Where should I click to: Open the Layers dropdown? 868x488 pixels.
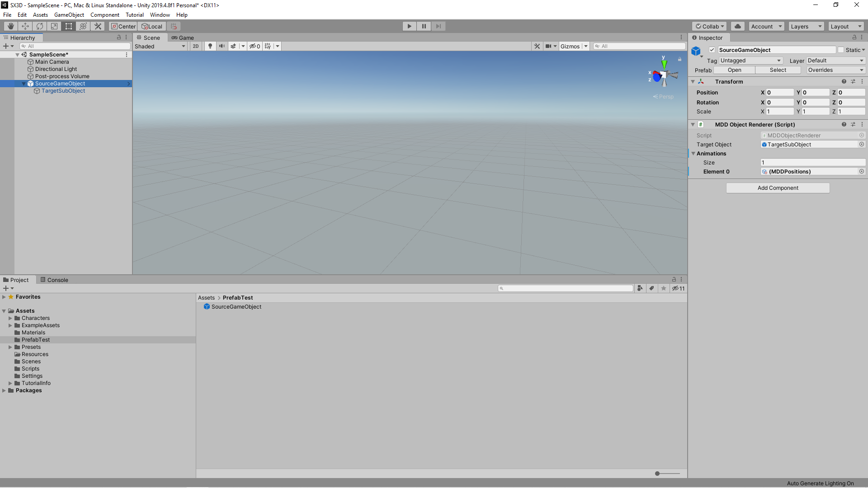point(806,26)
